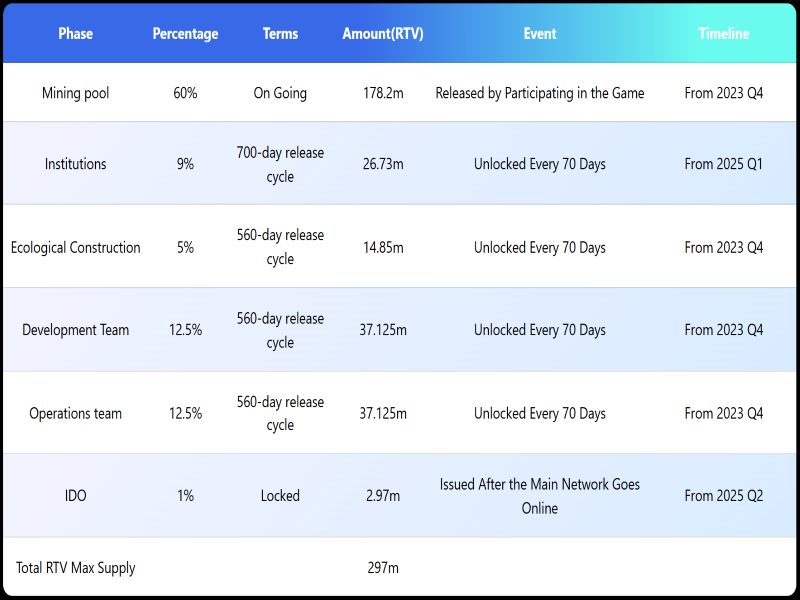Select the Total RTV Max Supply label

pos(75,568)
